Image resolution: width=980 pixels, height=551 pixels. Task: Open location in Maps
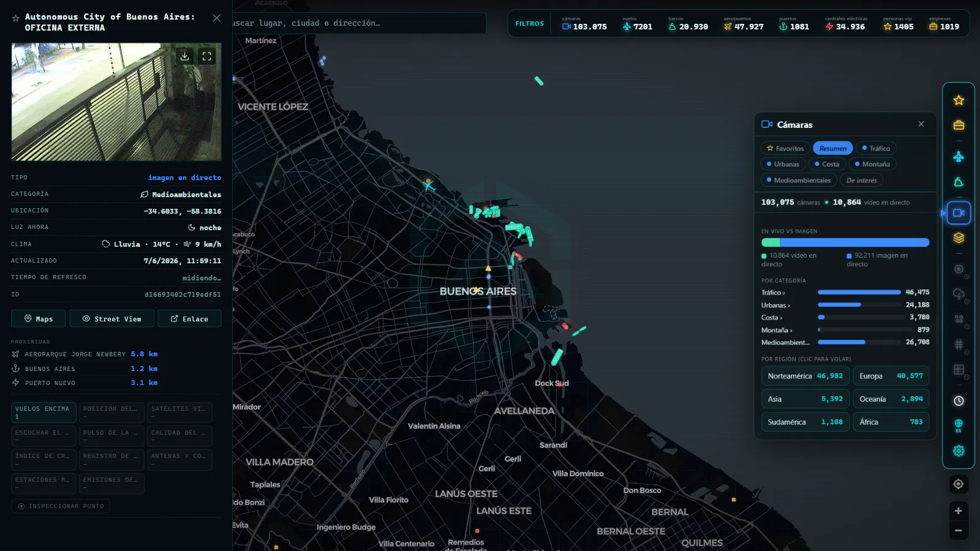click(39, 319)
